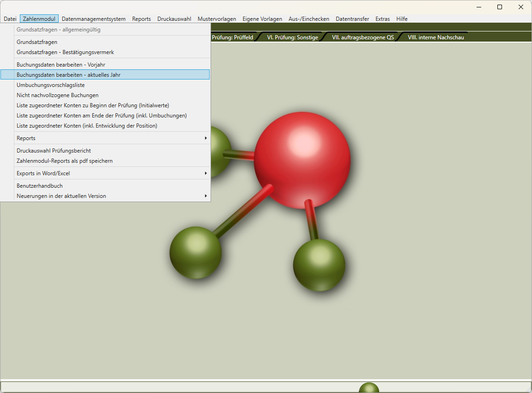
Task: Open the Datenmanagementsystem menu
Action: (x=93, y=19)
